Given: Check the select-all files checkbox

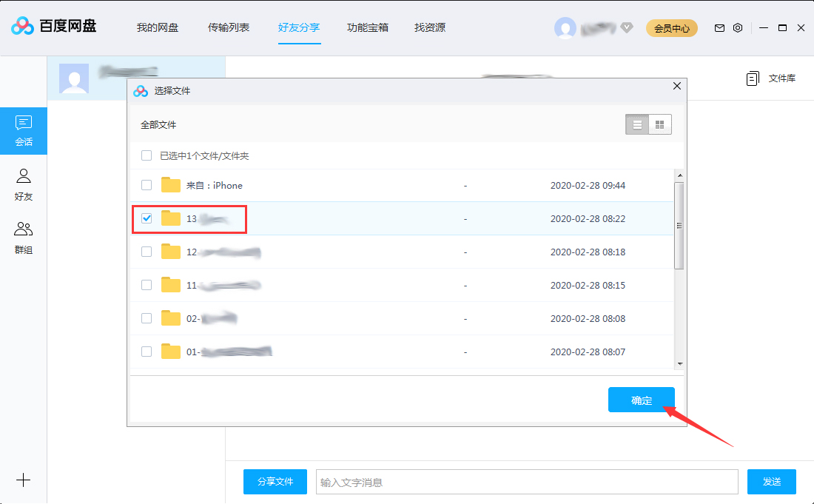Looking at the screenshot, I should [146, 155].
